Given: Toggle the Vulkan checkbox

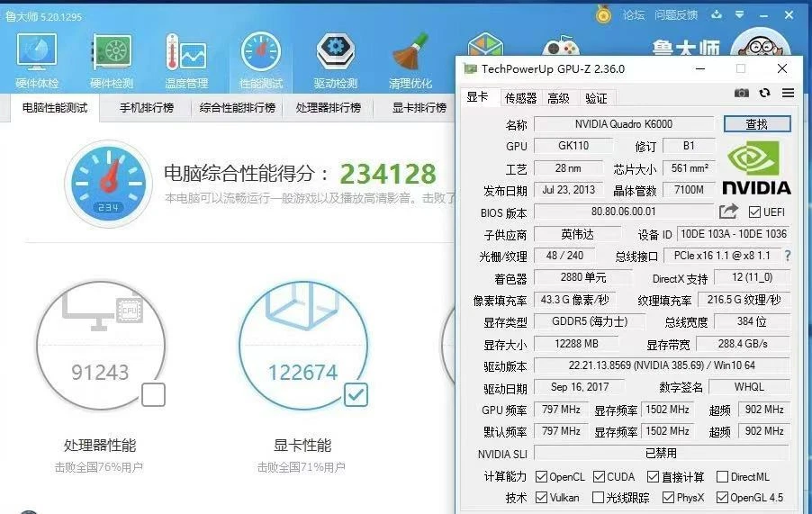Looking at the screenshot, I should coord(542,498).
